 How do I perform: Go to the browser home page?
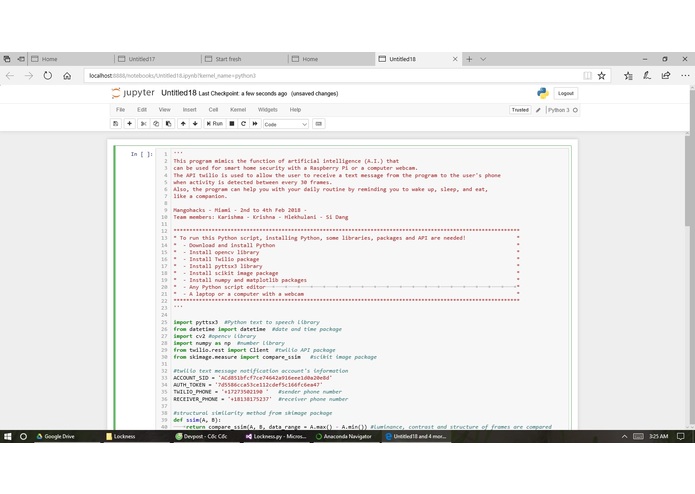(x=67, y=76)
